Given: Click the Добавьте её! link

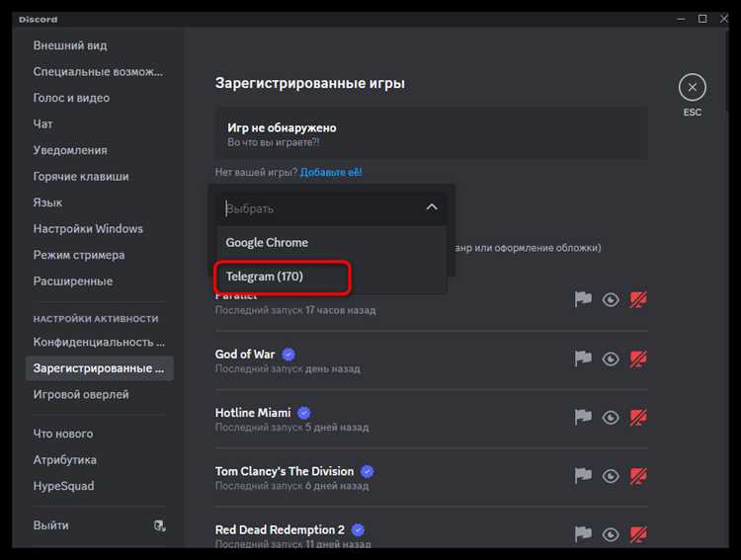Looking at the screenshot, I should click(331, 172).
